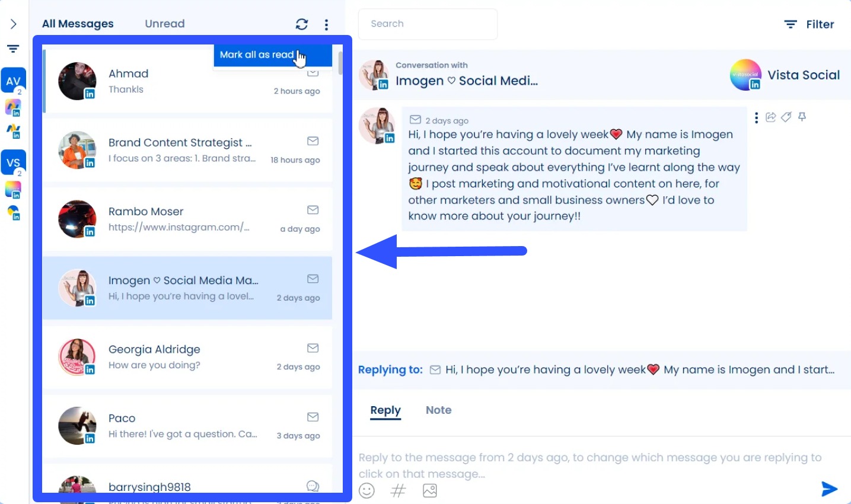Send the reply message
Viewport: 851px width, 504px height.
click(829, 489)
